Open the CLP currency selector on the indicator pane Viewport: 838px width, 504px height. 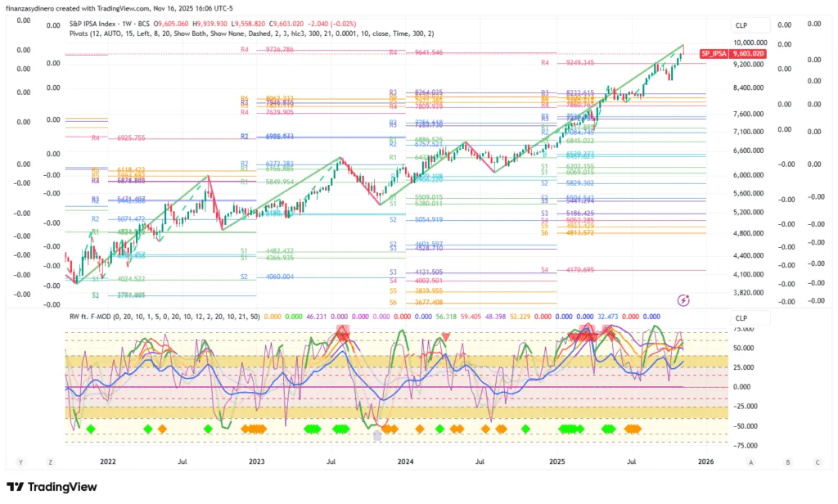[741, 317]
